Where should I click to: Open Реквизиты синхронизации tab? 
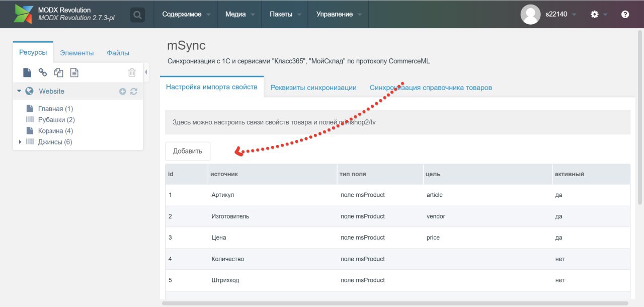313,88
